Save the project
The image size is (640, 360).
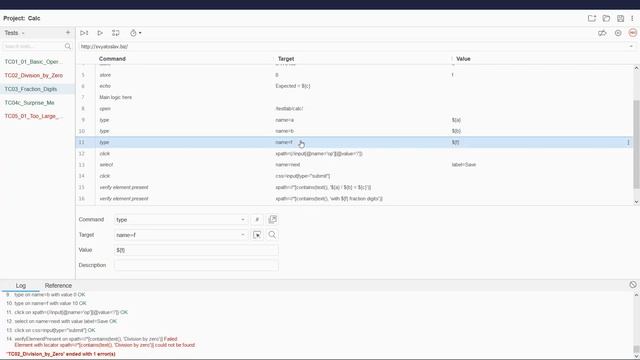[x=620, y=18]
